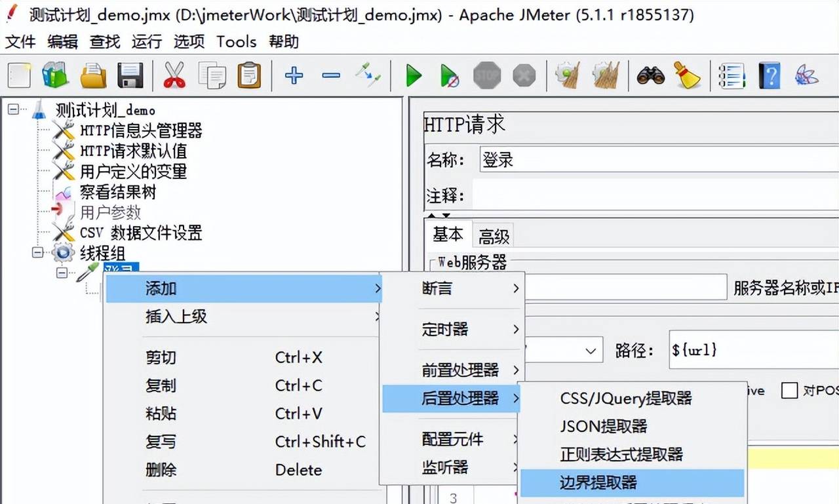Image resolution: width=839 pixels, height=504 pixels.
Task: Start test without pauses (no-pause play icon)
Action: point(449,75)
